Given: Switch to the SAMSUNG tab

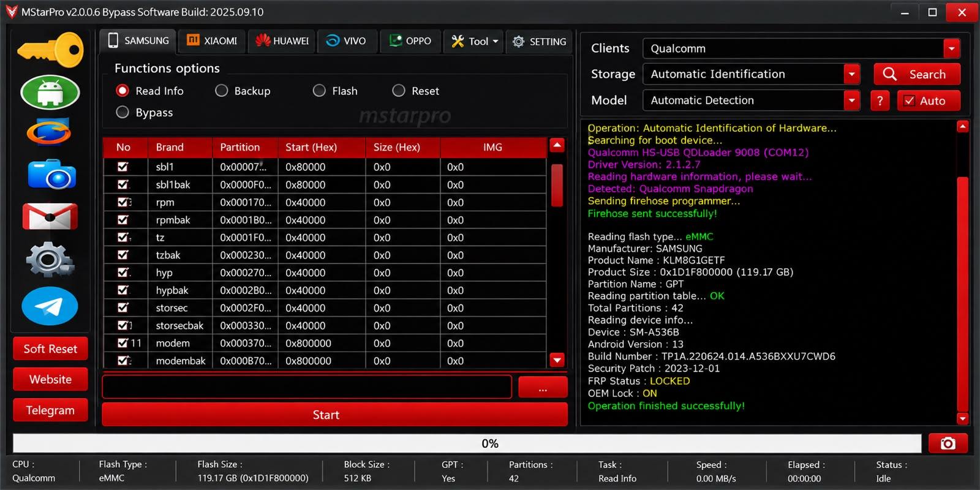Looking at the screenshot, I should (x=138, y=41).
